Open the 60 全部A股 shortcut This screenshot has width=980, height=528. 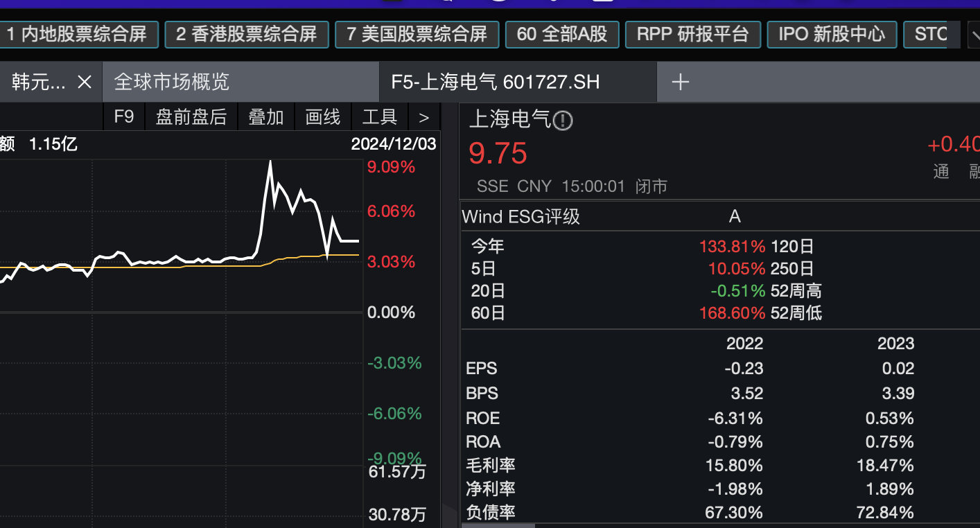(562, 35)
